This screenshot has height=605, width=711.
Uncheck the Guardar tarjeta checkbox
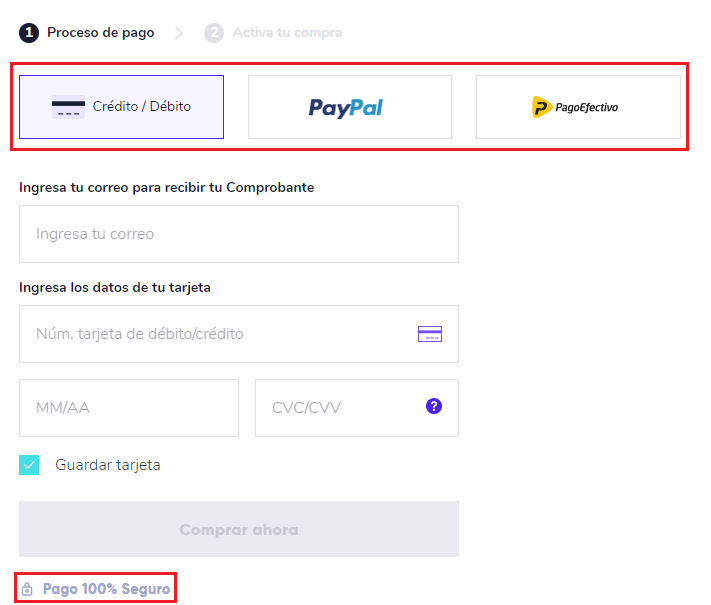coord(29,465)
